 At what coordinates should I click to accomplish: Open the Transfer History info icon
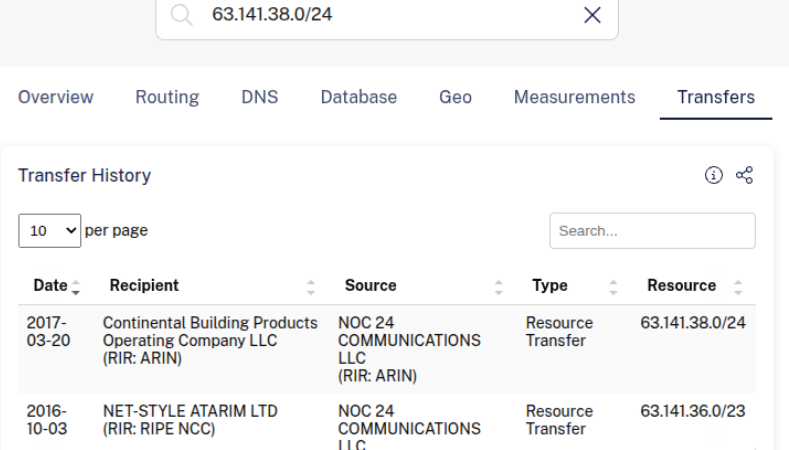pyautogui.click(x=713, y=176)
